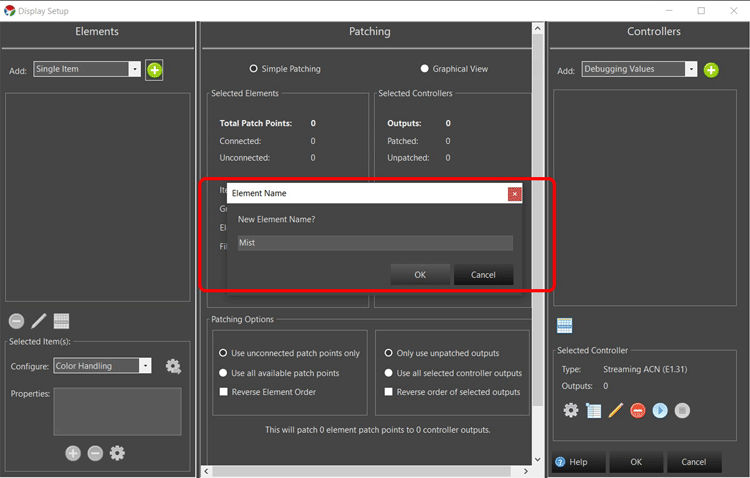Choose Use all available patch points
The image size is (750, 478).
(x=223, y=373)
